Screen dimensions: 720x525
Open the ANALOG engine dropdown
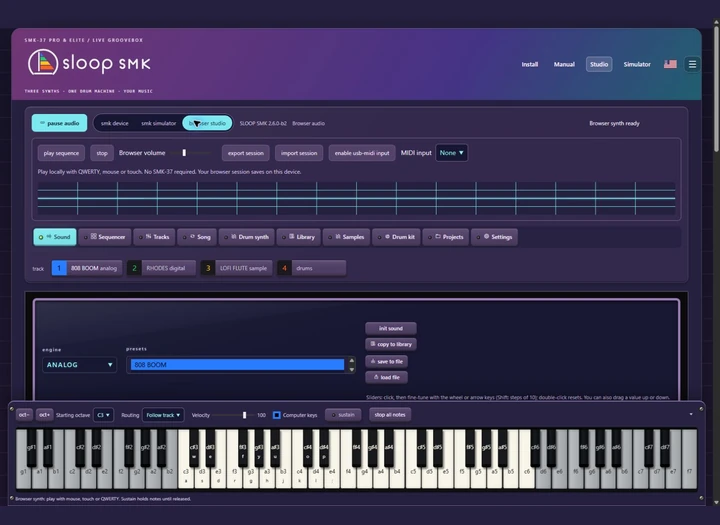coord(79,365)
